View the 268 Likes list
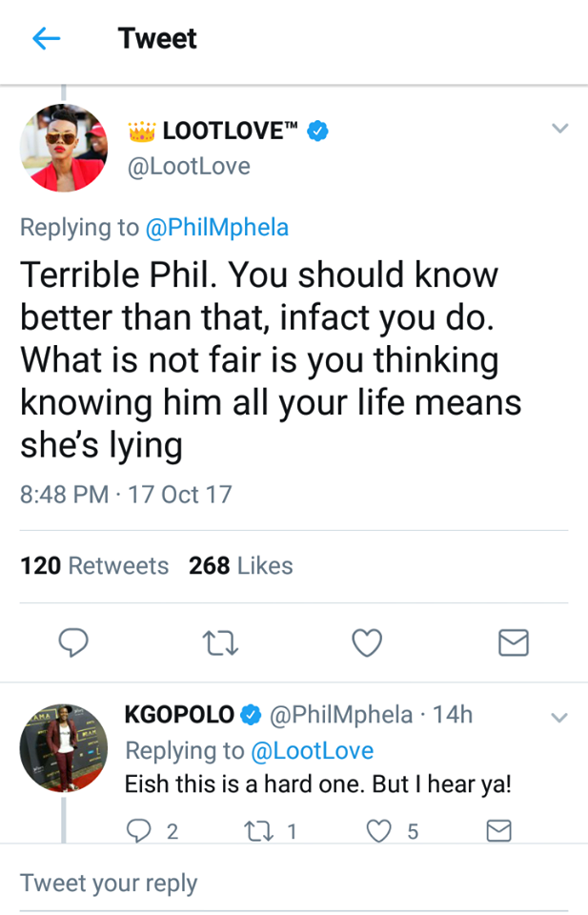 241,565
